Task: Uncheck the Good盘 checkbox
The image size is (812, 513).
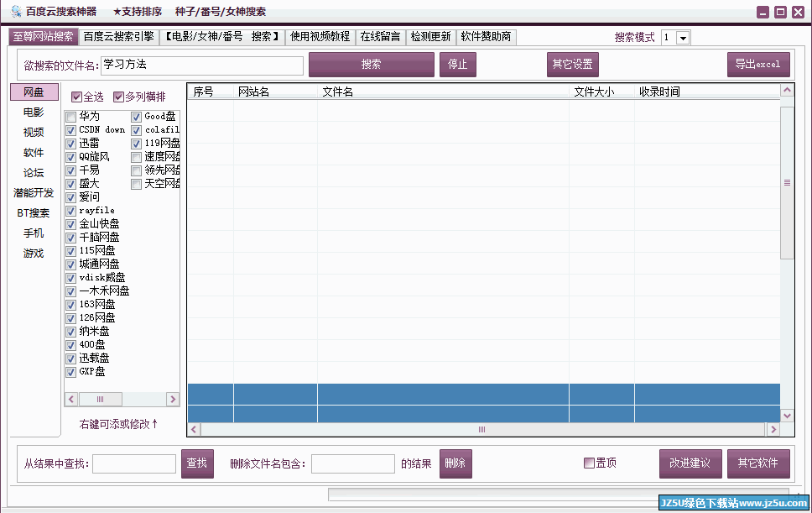Action: pyautogui.click(x=136, y=117)
